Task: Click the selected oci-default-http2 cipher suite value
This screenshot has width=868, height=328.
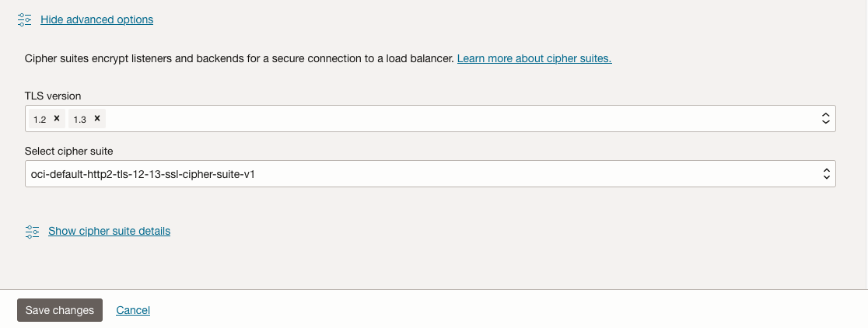Action: tap(140, 175)
